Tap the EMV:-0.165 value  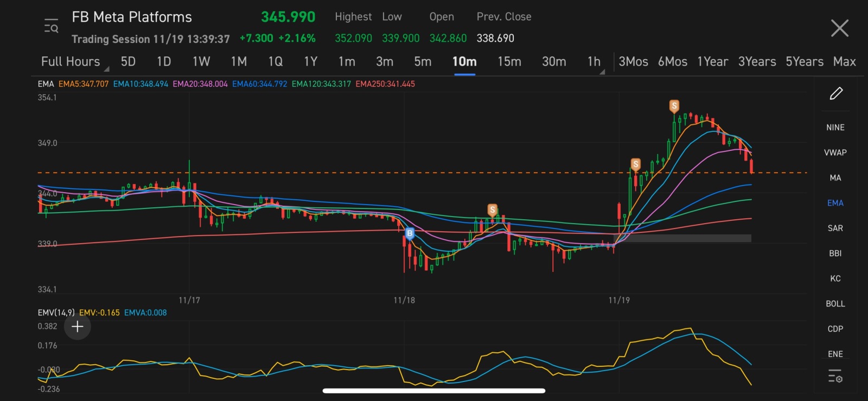99,313
